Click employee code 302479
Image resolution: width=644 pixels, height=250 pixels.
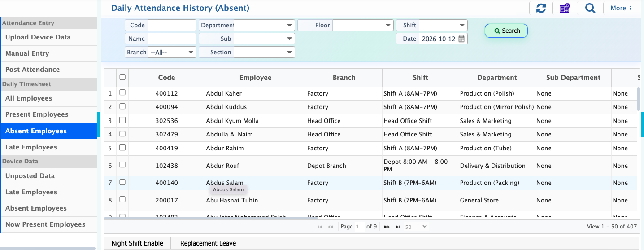[166, 134]
